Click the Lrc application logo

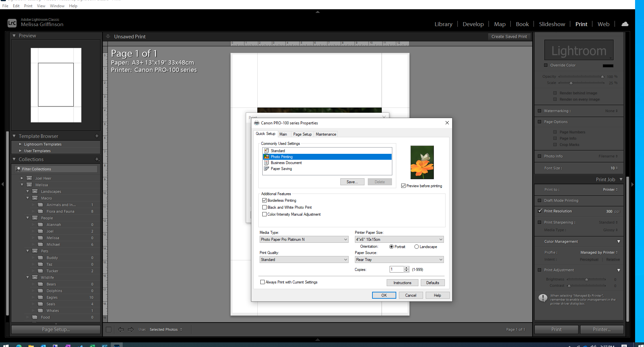pyautogui.click(x=12, y=23)
